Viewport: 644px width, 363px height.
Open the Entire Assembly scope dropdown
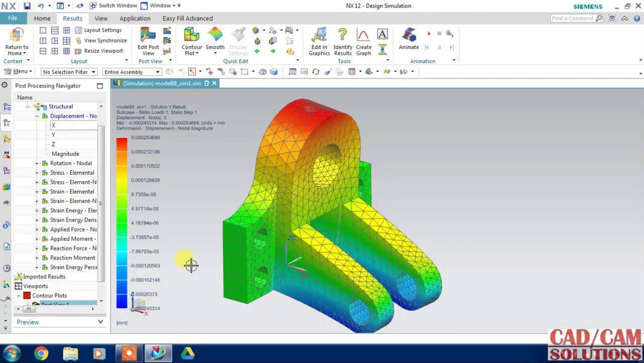click(132, 72)
